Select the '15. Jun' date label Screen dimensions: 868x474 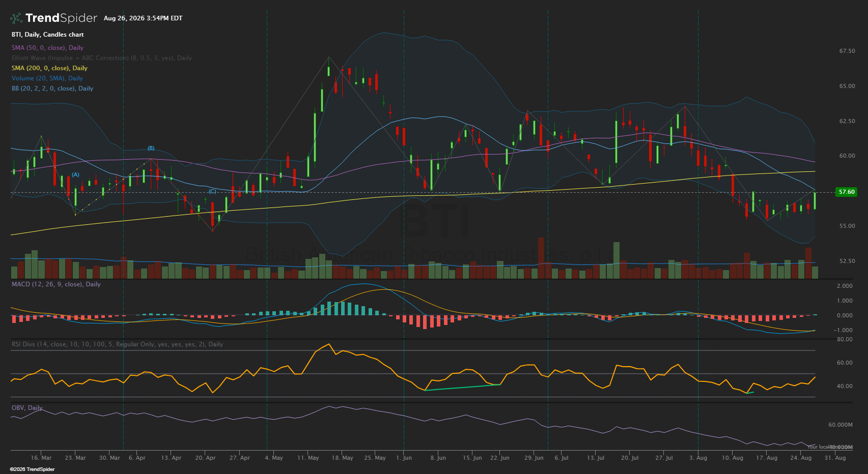point(472,458)
